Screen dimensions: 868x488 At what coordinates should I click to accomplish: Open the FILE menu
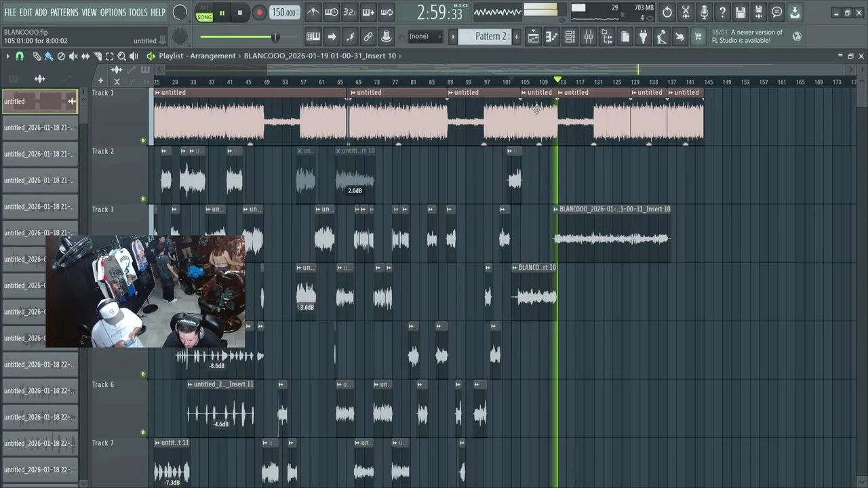pyautogui.click(x=10, y=12)
